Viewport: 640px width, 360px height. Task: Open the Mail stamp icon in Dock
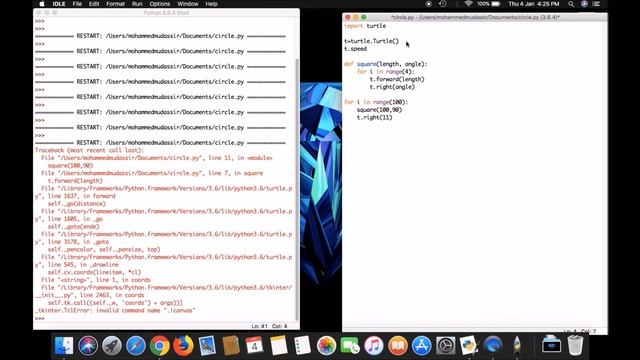[207, 346]
